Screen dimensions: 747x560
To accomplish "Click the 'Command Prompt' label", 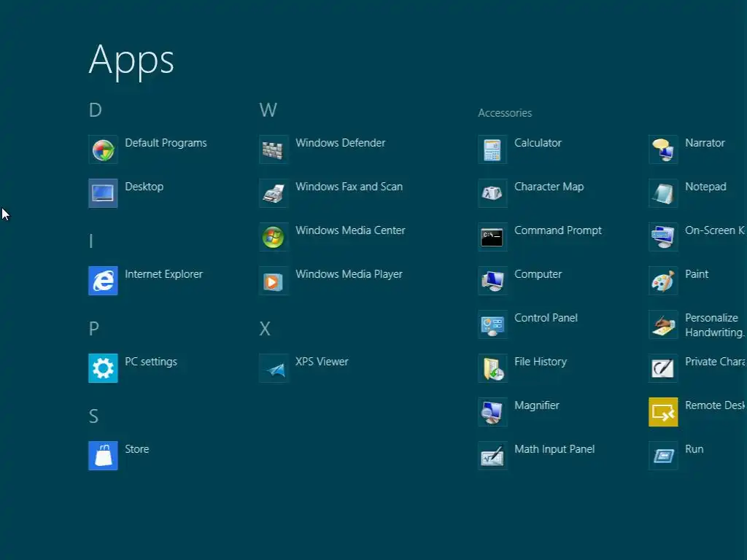I will [558, 230].
